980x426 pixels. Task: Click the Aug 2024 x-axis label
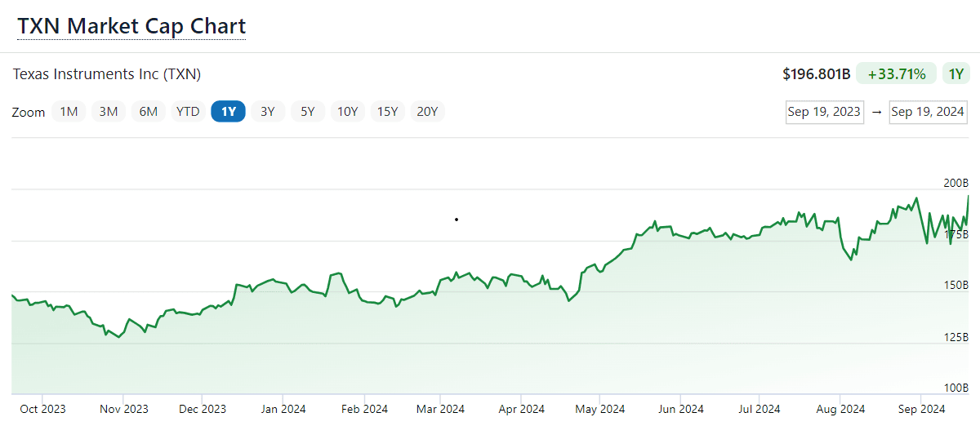pyautogui.click(x=840, y=409)
